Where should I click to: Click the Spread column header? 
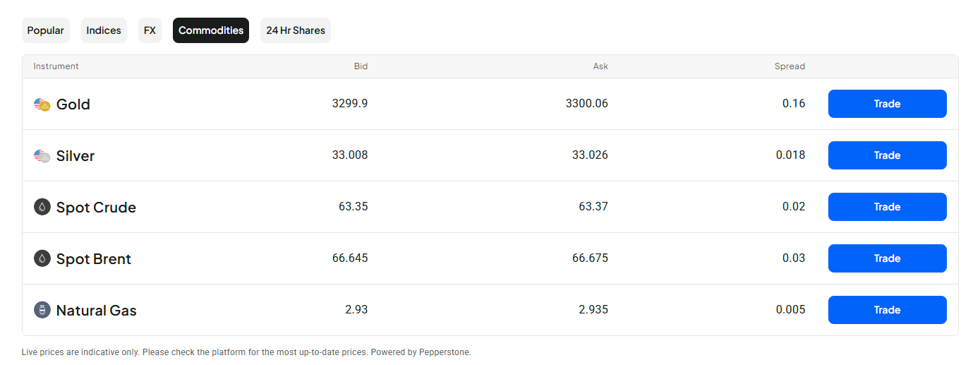tap(790, 66)
